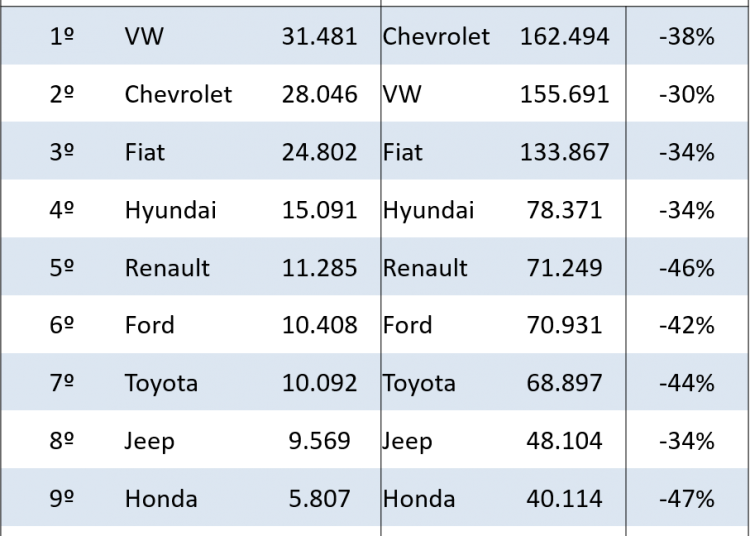Click the 71.249 value cell

tap(564, 268)
